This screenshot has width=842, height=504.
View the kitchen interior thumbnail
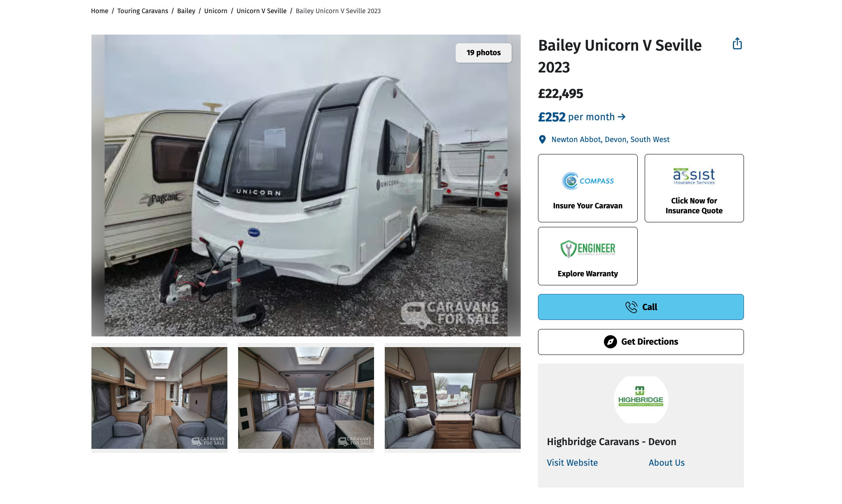[159, 398]
